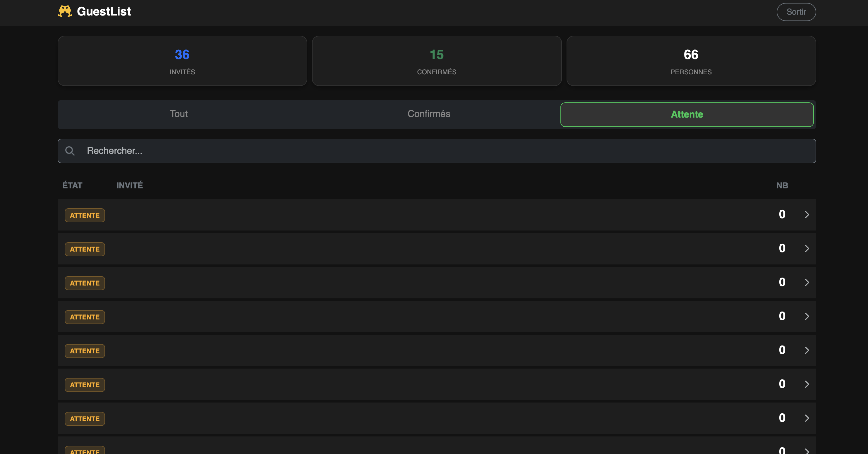The width and height of the screenshot is (868, 454).
Task: Open the third row's chevron arrow
Action: click(x=807, y=283)
